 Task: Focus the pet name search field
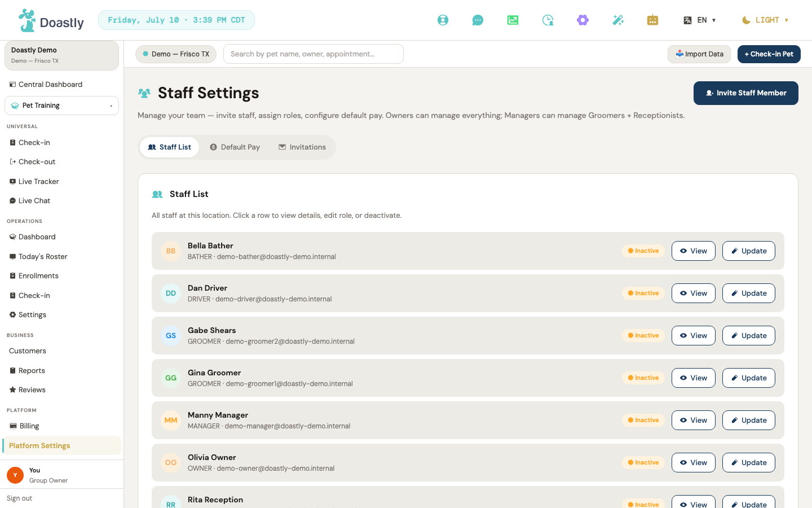tap(314, 54)
